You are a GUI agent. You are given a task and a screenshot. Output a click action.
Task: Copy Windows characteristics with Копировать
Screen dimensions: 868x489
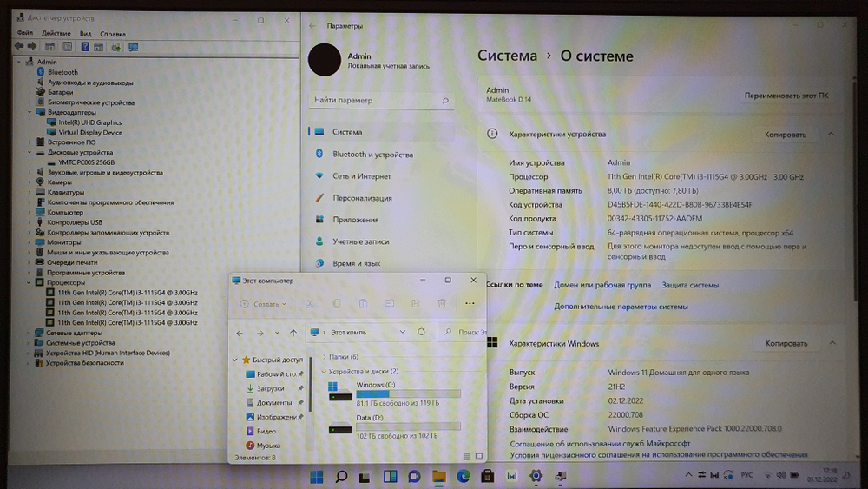click(786, 343)
